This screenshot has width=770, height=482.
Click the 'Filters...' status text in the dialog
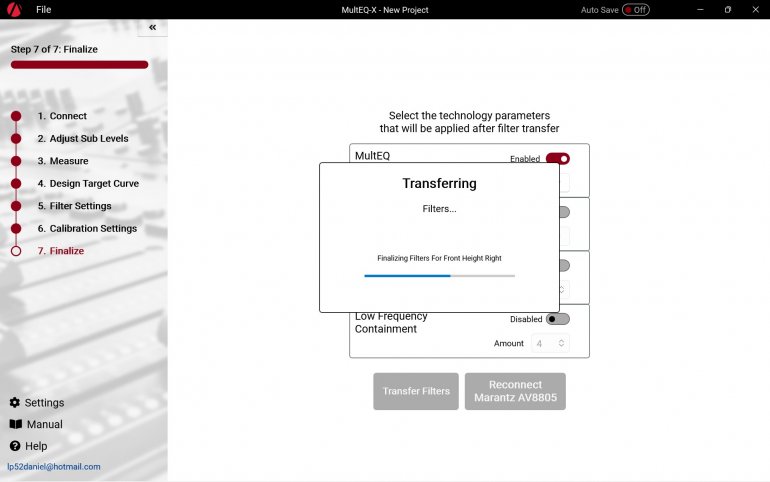pyautogui.click(x=440, y=209)
